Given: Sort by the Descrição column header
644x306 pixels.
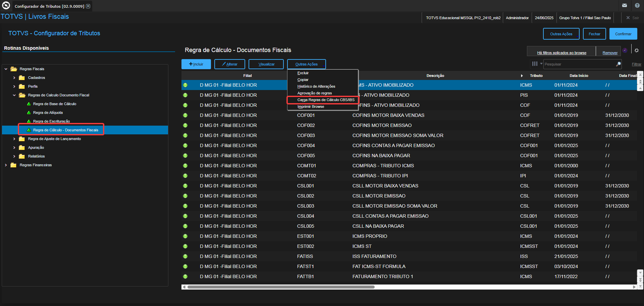Looking at the screenshot, I should [x=435, y=76].
